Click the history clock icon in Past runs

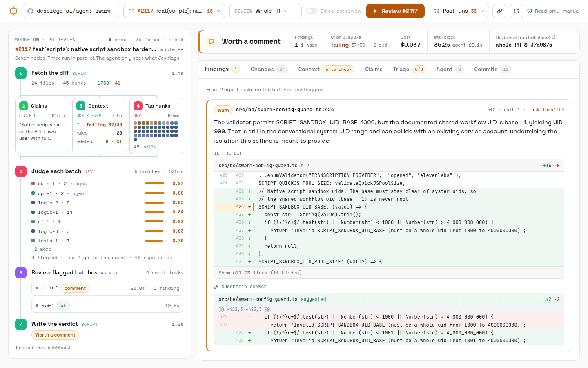(437, 11)
